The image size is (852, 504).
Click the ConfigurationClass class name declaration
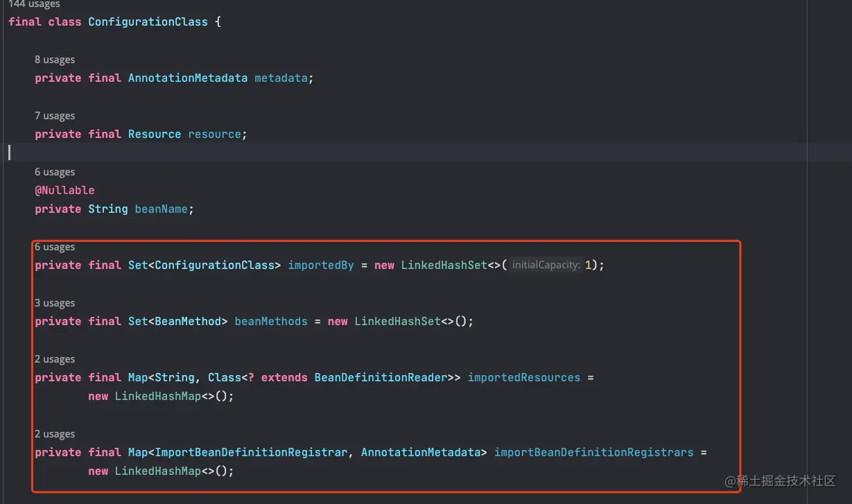(x=148, y=21)
